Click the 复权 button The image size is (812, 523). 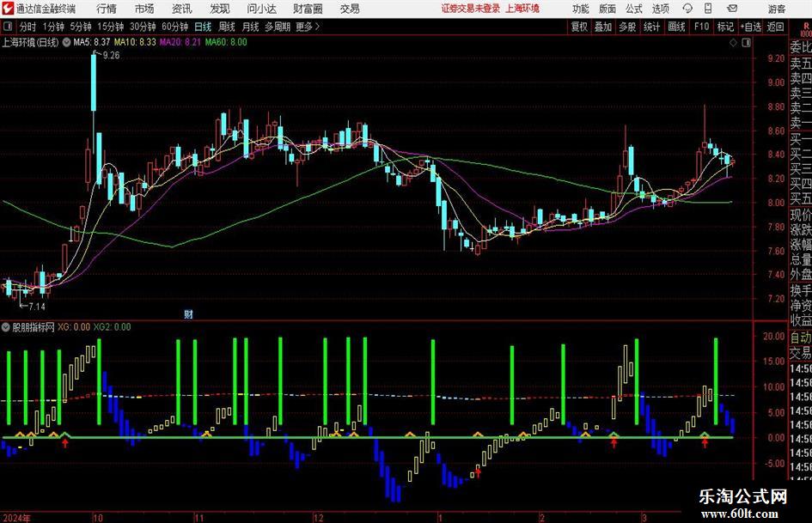tap(579, 27)
